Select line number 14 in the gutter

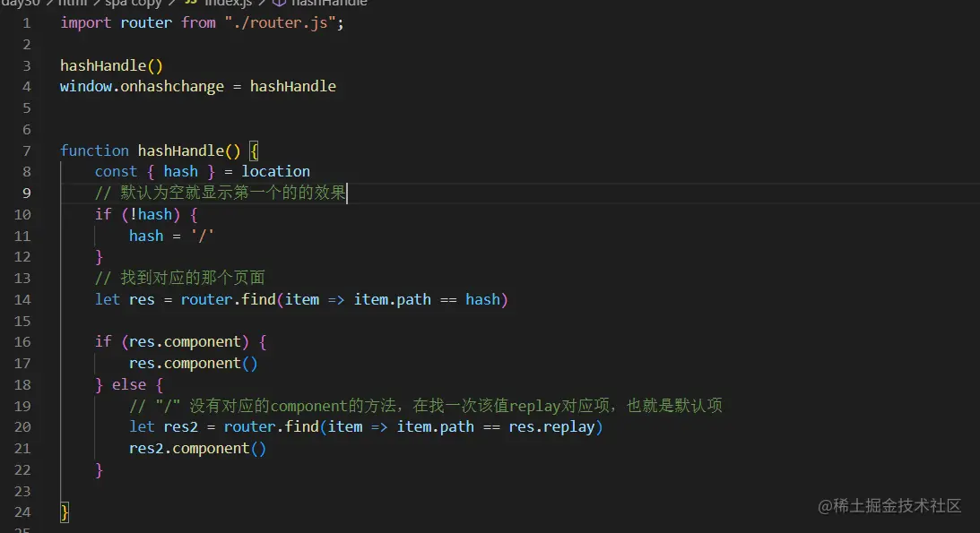point(22,299)
